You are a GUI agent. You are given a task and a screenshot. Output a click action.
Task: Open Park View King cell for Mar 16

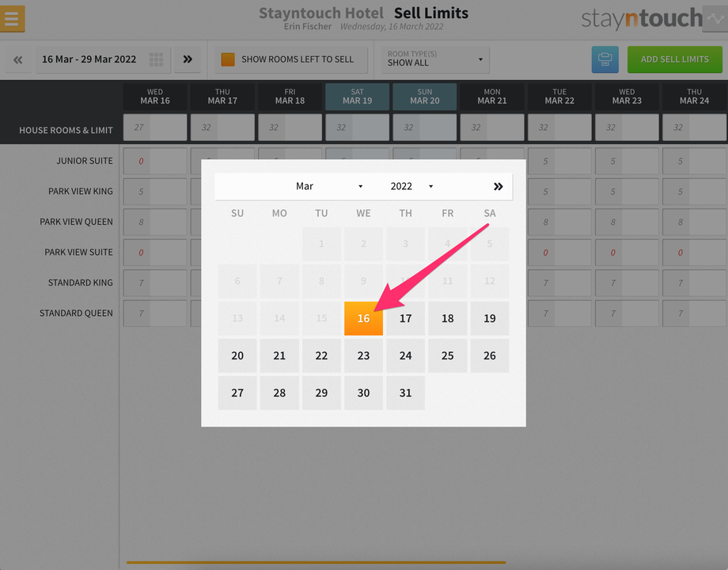pos(155,192)
